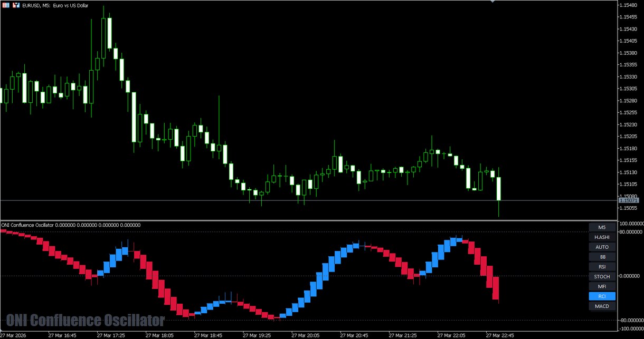Click the 1.15055 price axis label
This screenshot has height=339, width=644.
point(629,208)
